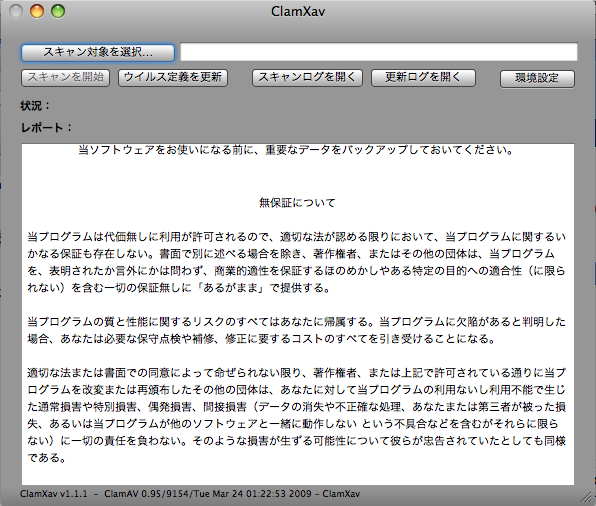Update virus definitions via ウイルス定義を更新
This screenshot has width=596, height=506.
tap(173, 78)
